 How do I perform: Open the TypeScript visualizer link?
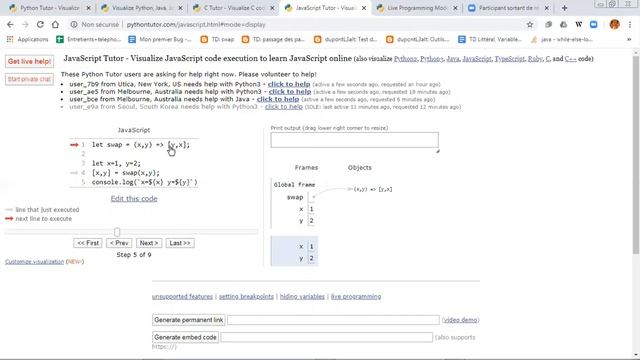[509, 59]
